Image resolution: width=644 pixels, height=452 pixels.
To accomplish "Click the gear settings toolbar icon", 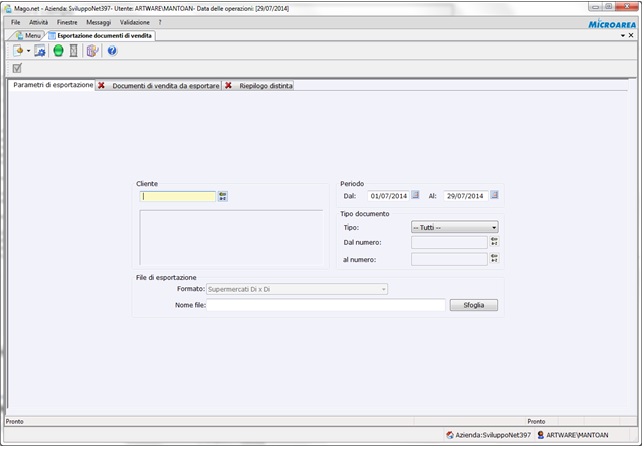I will point(40,50).
